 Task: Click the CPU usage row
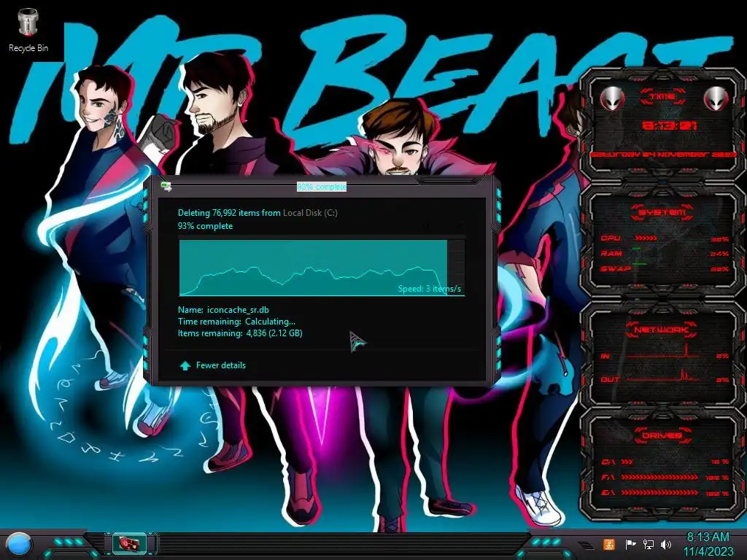(664, 238)
